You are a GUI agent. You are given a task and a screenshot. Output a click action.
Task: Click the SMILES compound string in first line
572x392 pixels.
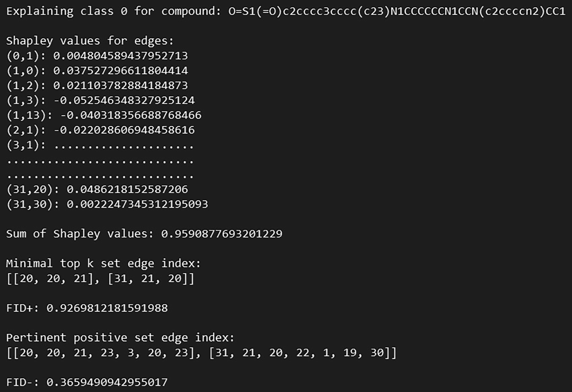click(x=397, y=11)
